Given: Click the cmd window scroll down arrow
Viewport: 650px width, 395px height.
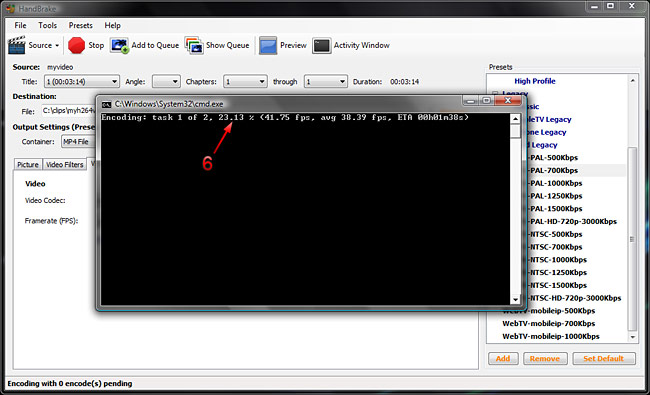Looking at the screenshot, I should coord(515,299).
